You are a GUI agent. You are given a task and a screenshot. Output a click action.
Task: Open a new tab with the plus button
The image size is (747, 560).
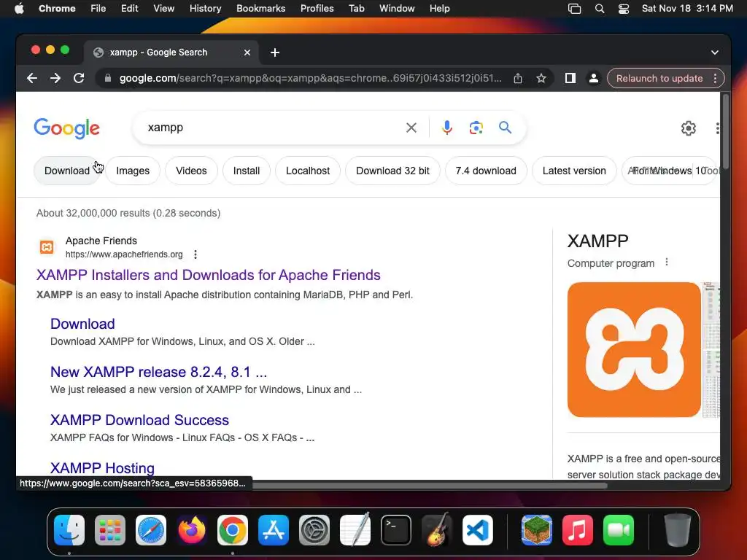[x=275, y=52]
